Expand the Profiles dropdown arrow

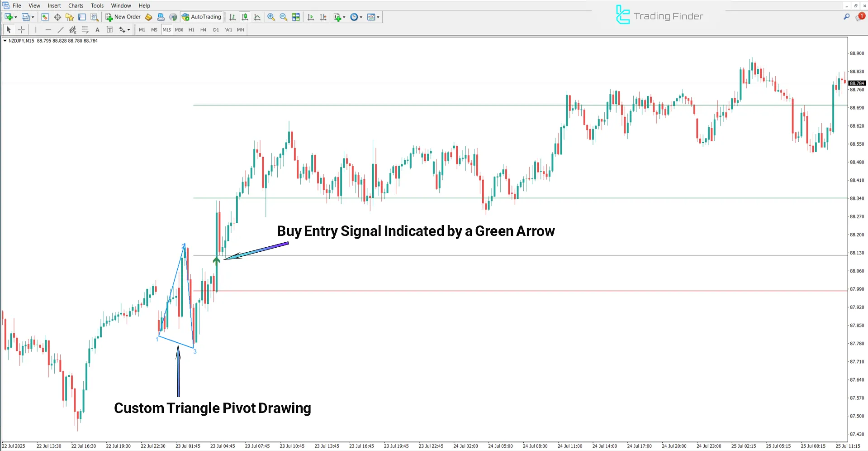[33, 17]
